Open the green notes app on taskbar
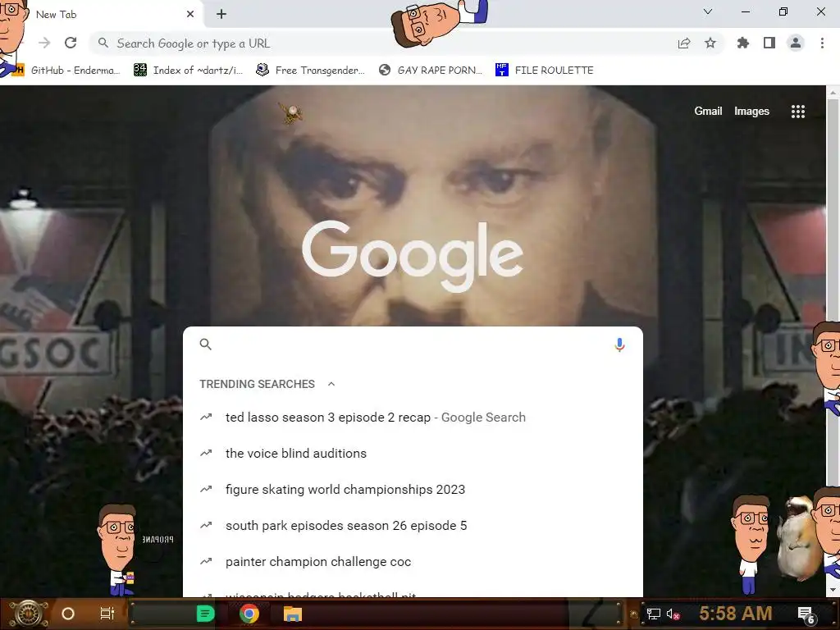The height and width of the screenshot is (630, 840). pos(205,614)
